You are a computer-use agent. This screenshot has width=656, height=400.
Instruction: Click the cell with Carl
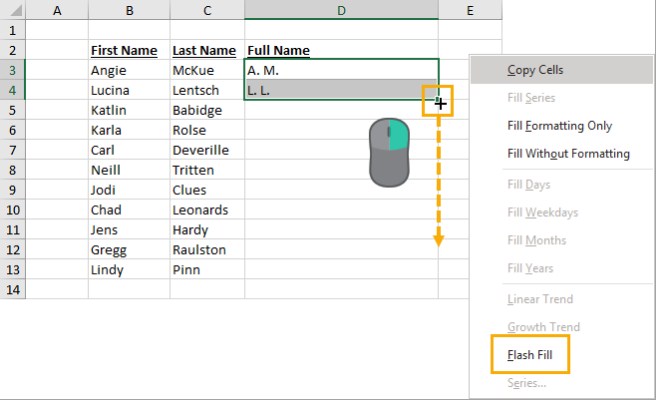(129, 150)
